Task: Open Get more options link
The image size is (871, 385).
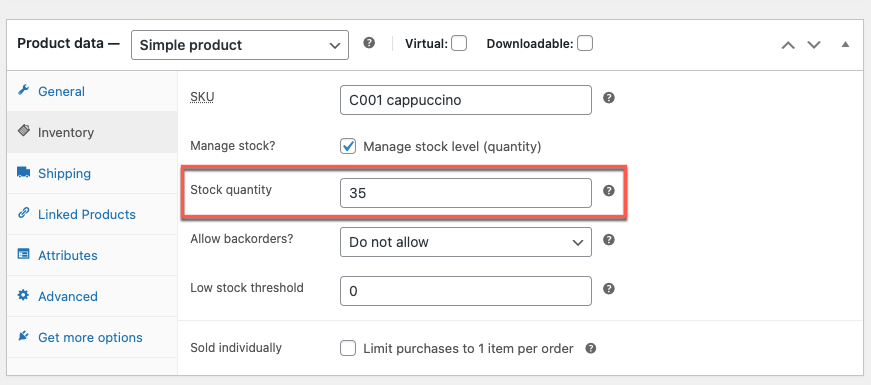Action: [x=90, y=337]
